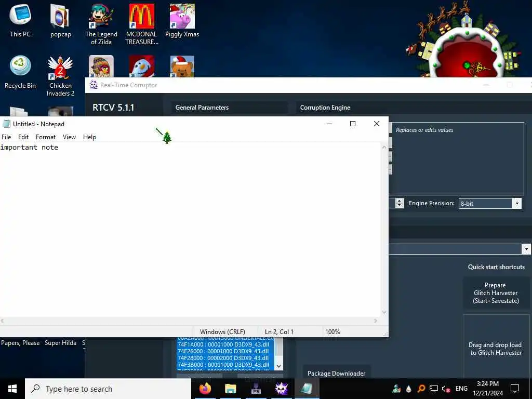Minimize the Notepad window
Viewport: 532px width, 399px height.
click(329, 124)
